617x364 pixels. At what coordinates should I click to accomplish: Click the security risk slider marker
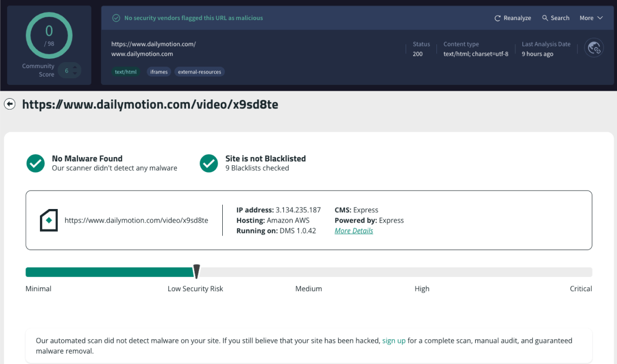(x=196, y=271)
